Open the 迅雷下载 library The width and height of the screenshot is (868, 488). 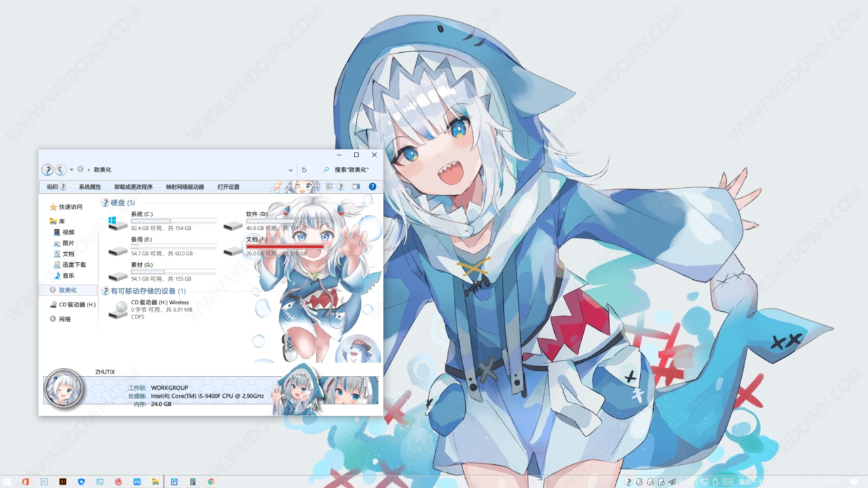click(70, 265)
